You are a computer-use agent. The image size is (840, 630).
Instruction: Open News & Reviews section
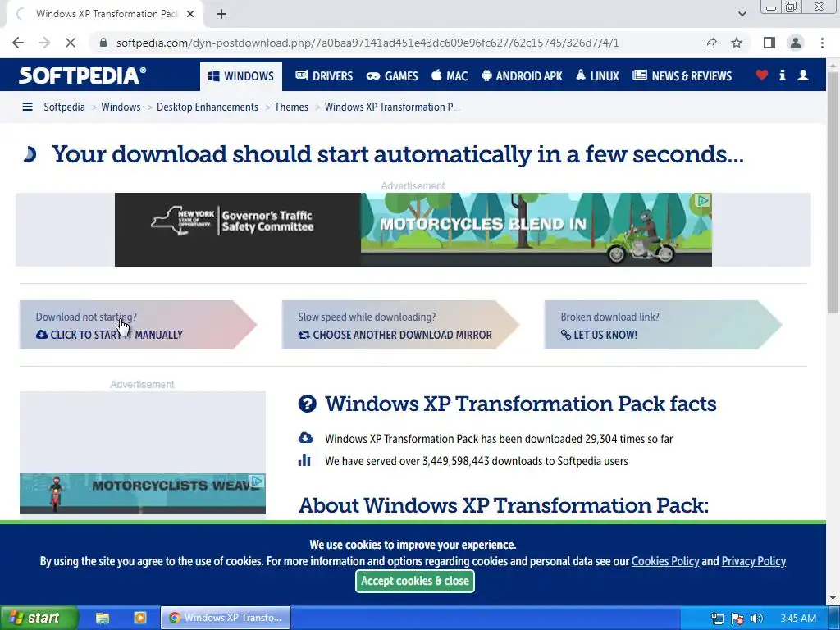pos(682,76)
